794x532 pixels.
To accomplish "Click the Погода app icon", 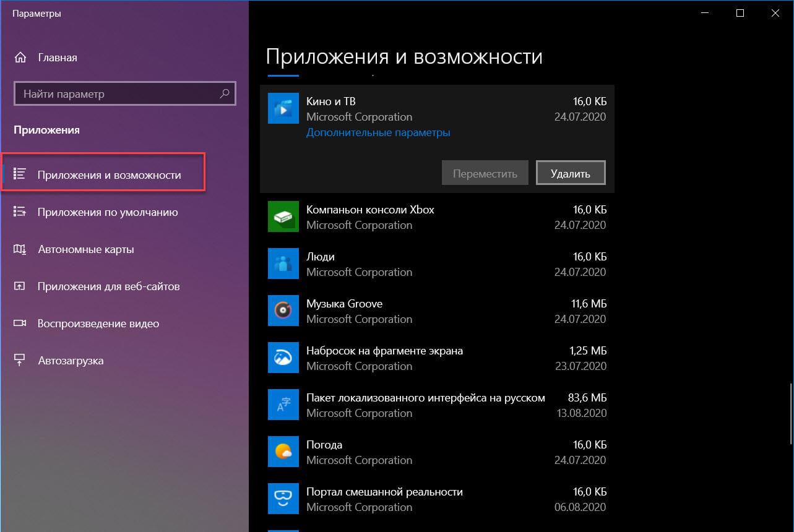I will pos(283,452).
